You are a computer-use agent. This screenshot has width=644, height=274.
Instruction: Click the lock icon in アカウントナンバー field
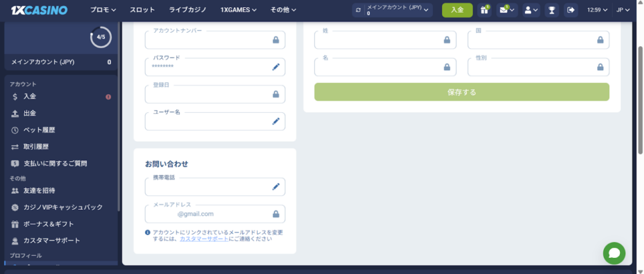[x=276, y=40]
